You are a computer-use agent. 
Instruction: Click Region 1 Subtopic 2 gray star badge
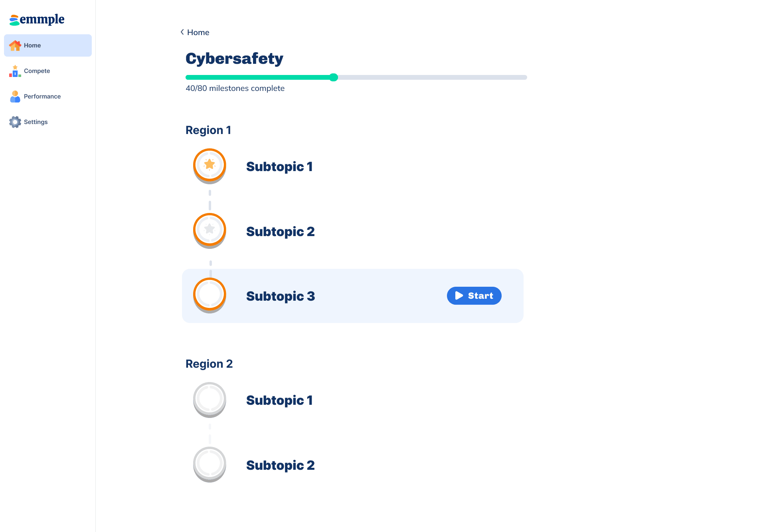tap(210, 230)
